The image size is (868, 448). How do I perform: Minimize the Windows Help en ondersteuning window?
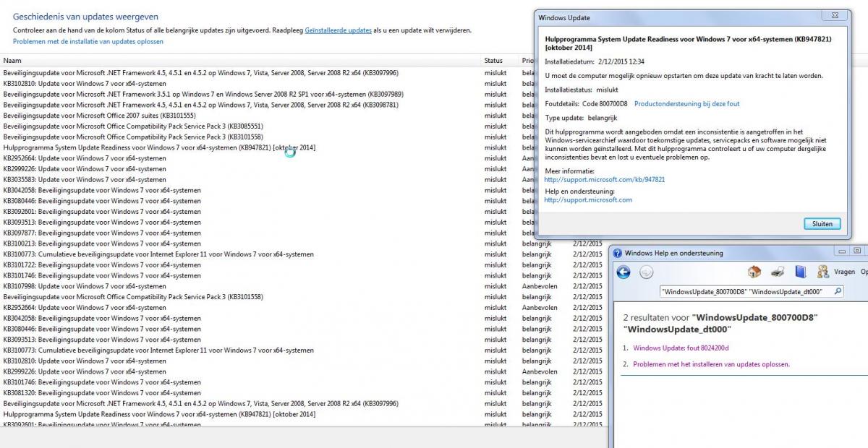(841, 251)
